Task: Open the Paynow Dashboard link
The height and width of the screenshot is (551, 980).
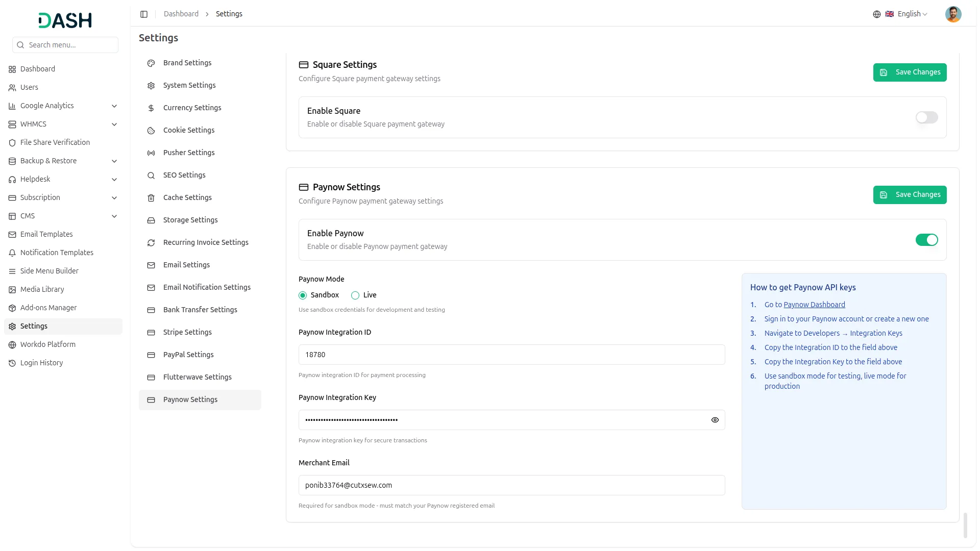Action: click(814, 305)
